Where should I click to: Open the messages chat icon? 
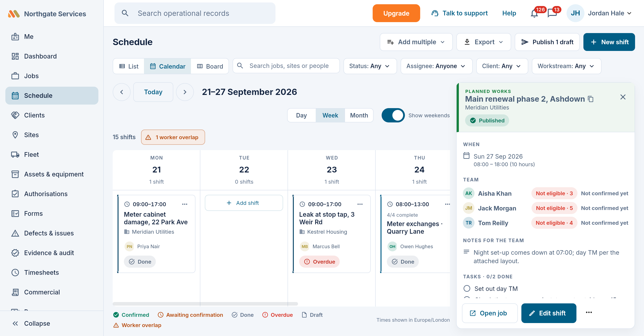click(x=552, y=13)
